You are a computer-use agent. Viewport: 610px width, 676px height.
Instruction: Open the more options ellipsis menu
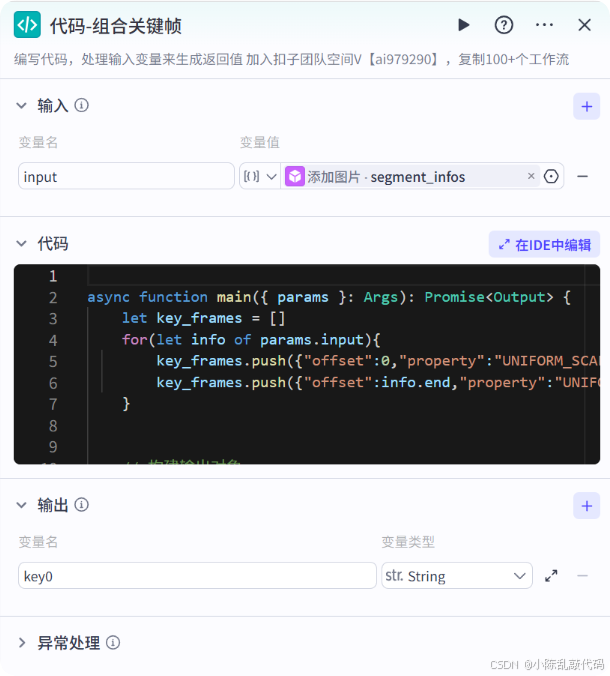(x=544, y=25)
